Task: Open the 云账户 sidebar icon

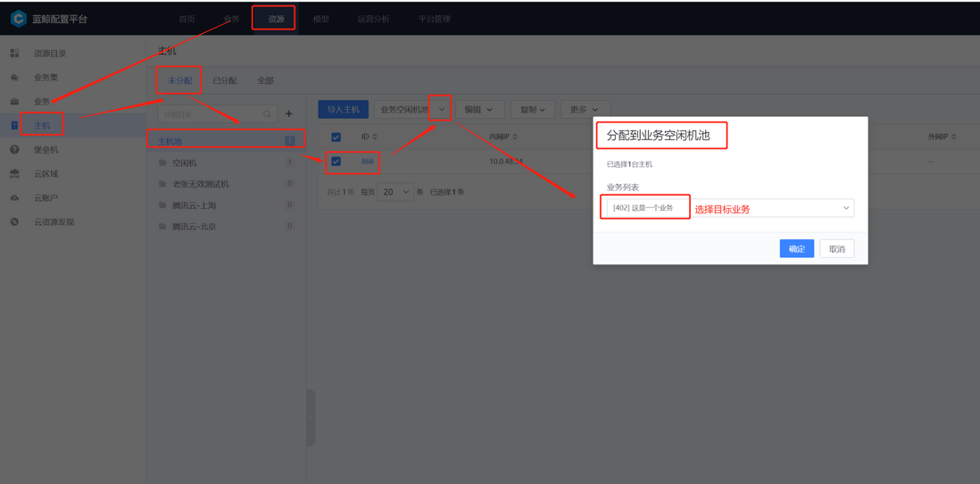Action: click(14, 197)
